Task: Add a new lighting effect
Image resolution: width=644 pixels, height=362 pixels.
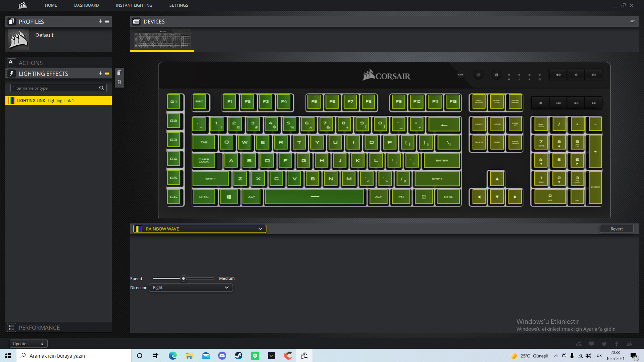Action: (x=100, y=73)
